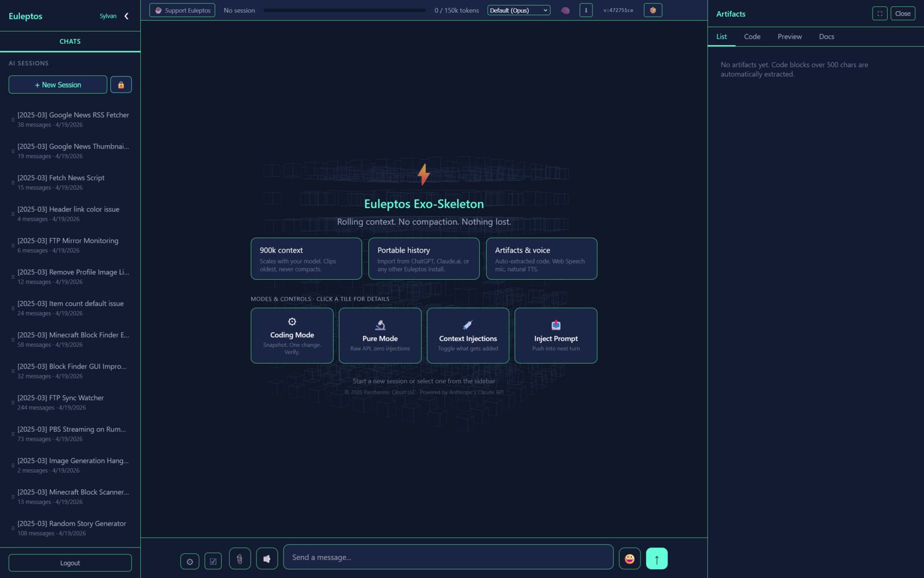924x578 pixels.
Task: Open the Coding Mode tile
Action: tap(292, 335)
